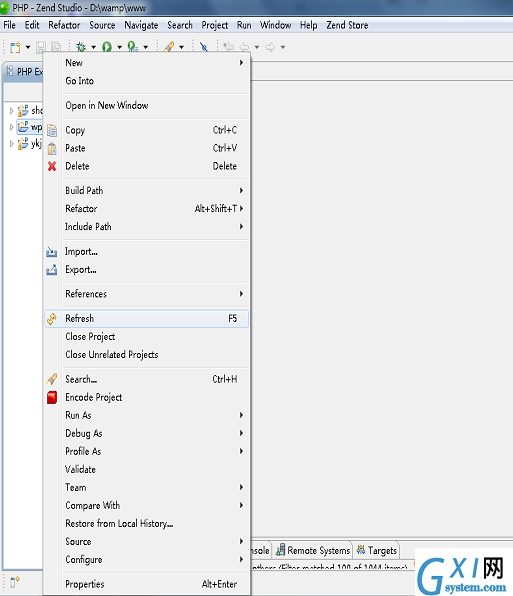Screen dimensions: 513x596
Task: Click the Forward navigation arrow icon
Action: click(270, 47)
